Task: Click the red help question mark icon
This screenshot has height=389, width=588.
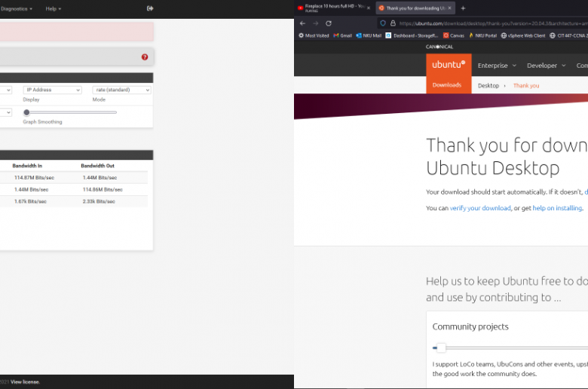Action: pos(145,57)
